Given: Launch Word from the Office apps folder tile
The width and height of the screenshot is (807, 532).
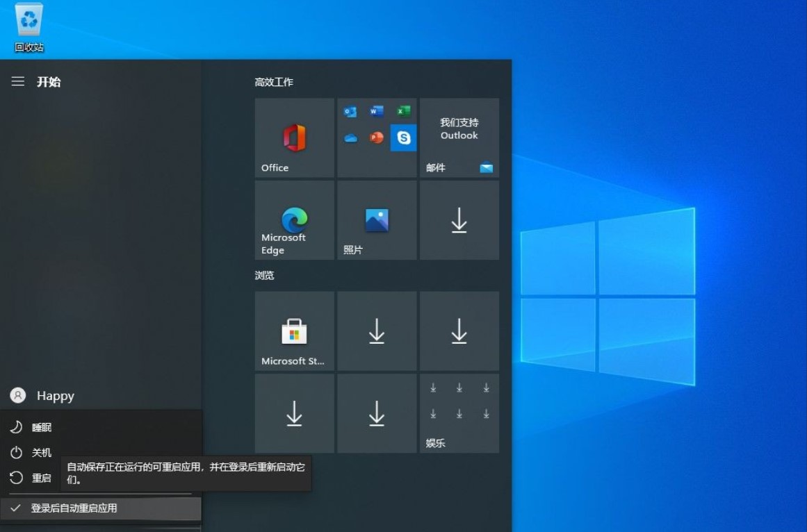Looking at the screenshot, I should tap(377, 111).
